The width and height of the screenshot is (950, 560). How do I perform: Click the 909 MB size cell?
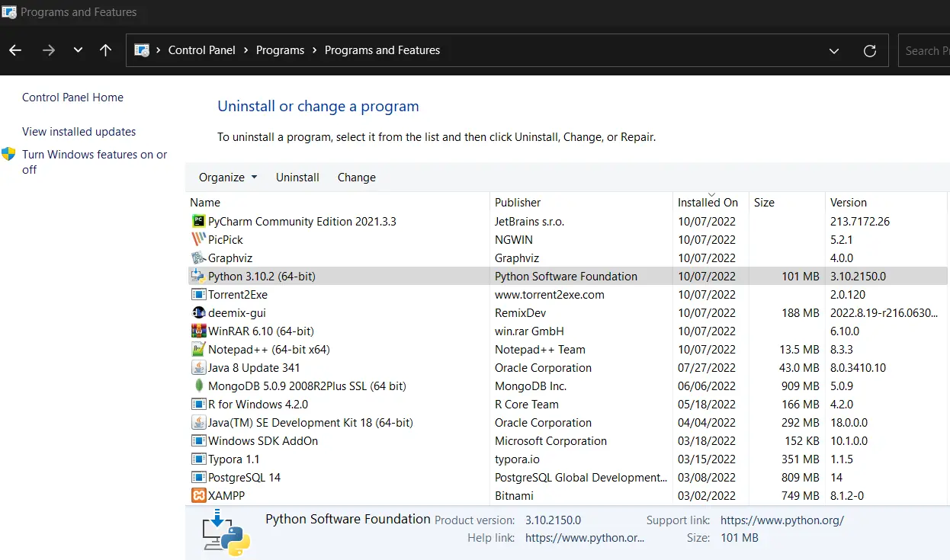pos(801,386)
